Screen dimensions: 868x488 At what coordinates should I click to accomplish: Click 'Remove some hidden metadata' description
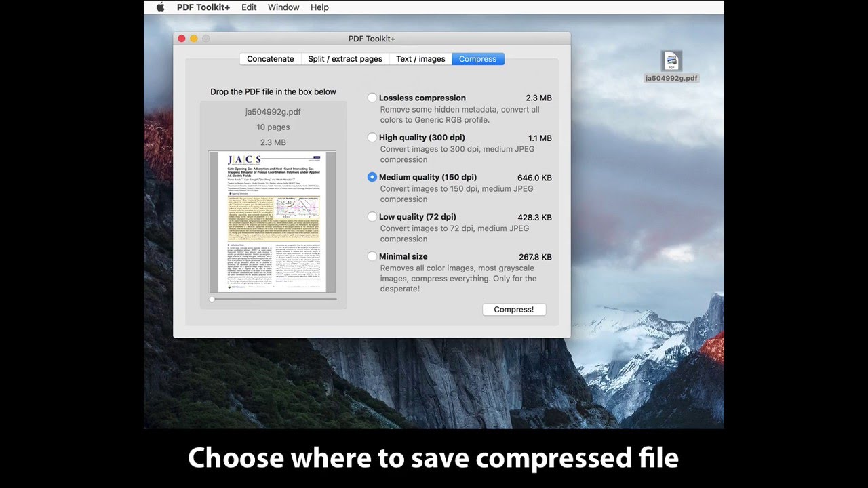pyautogui.click(x=460, y=115)
